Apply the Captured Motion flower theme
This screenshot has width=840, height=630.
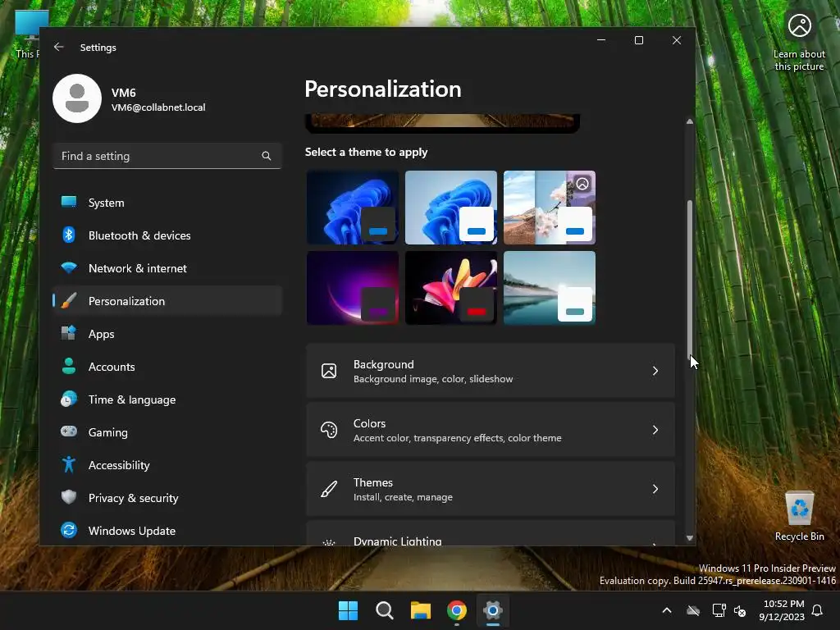tap(451, 288)
